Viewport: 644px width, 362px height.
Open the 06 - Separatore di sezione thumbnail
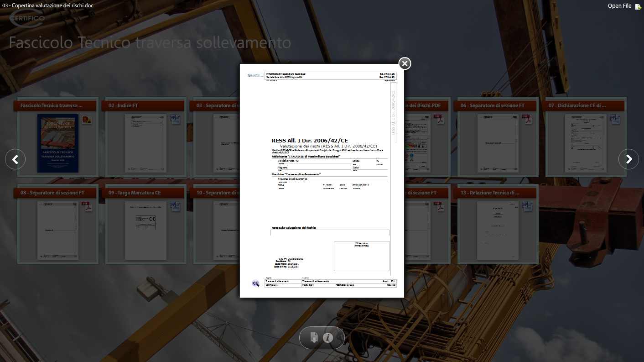(498, 143)
